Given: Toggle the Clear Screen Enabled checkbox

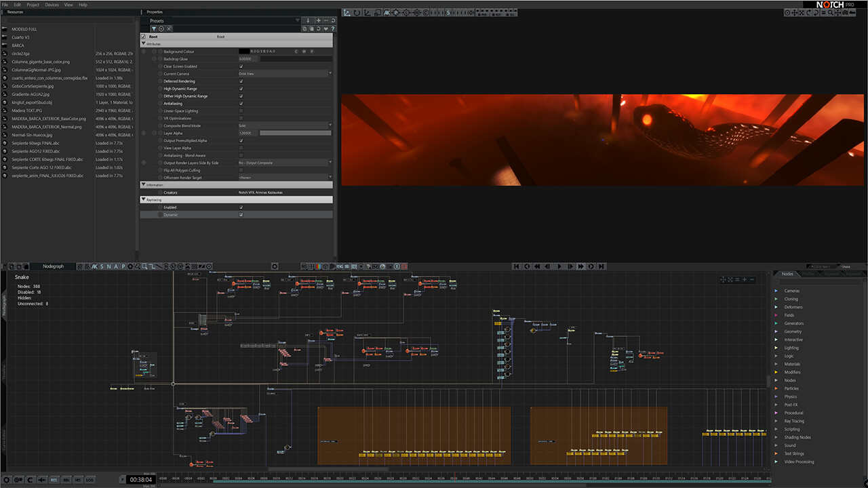Looking at the screenshot, I should (x=241, y=66).
